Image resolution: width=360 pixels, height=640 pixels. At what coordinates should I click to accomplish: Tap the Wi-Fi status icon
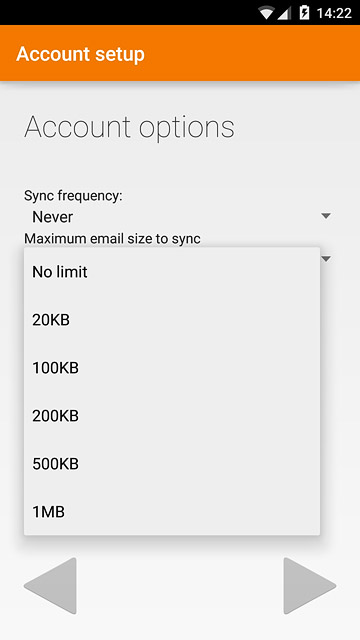click(x=267, y=13)
